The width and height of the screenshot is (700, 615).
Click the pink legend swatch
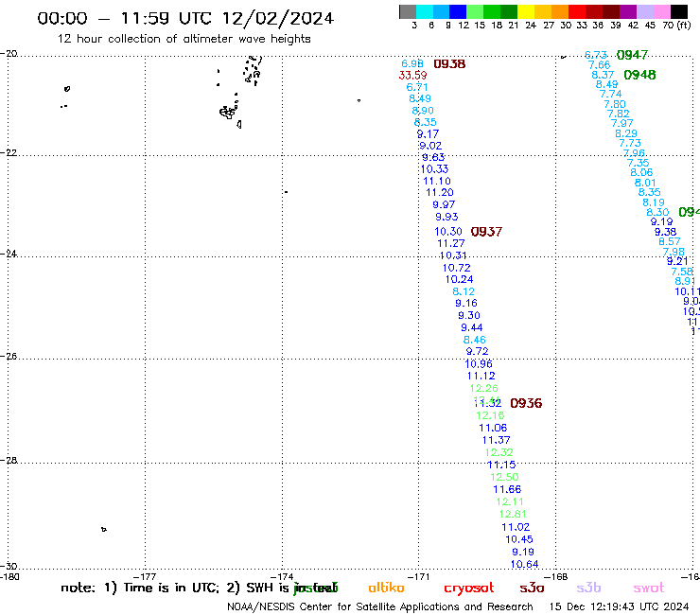pos(662,11)
